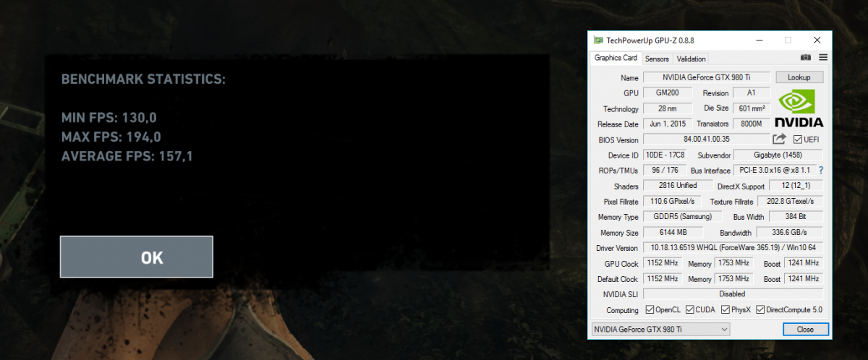Switch to the Graphics Card tab
Image resolution: width=868 pixels, height=360 pixels.
[616, 59]
